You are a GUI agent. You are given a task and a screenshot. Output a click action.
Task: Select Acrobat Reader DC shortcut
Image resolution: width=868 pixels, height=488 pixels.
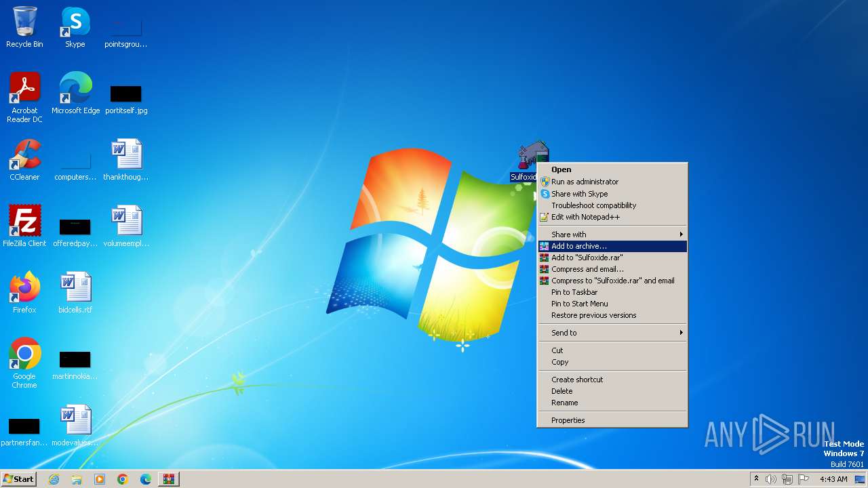24,98
